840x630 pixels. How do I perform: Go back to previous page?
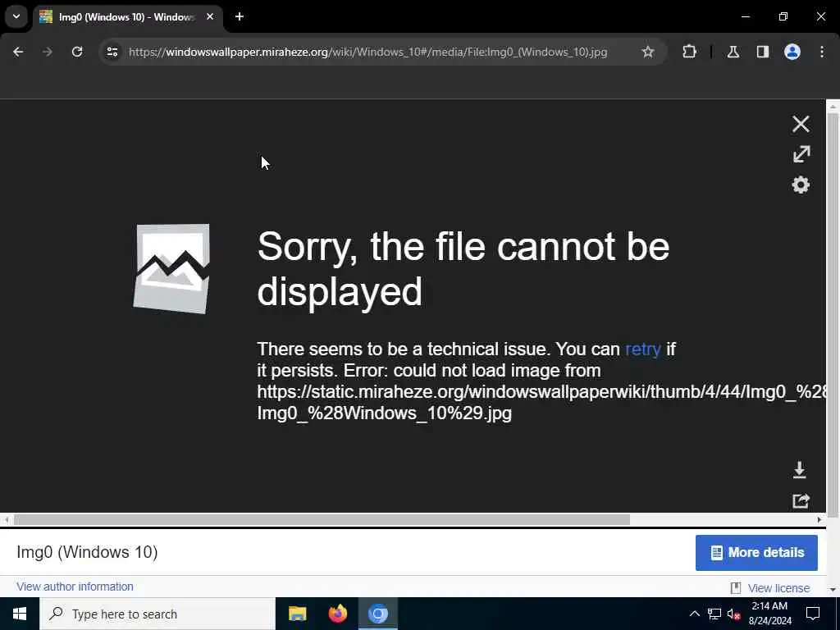pos(18,52)
